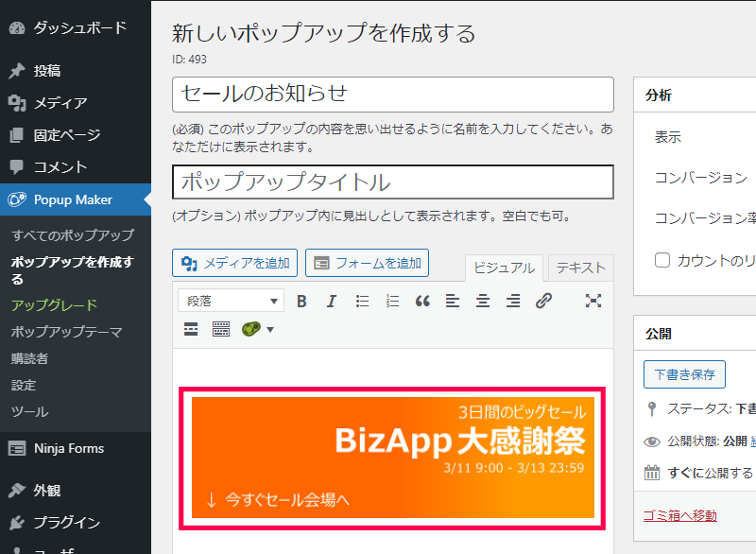This screenshot has height=554, width=756.
Task: Click the Popup Maker logo icon
Action: [17, 199]
